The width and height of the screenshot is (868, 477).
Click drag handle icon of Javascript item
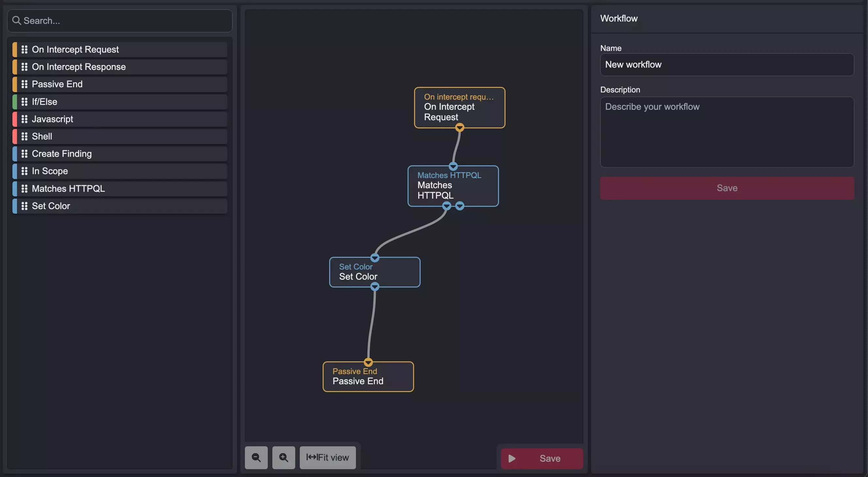(x=24, y=119)
